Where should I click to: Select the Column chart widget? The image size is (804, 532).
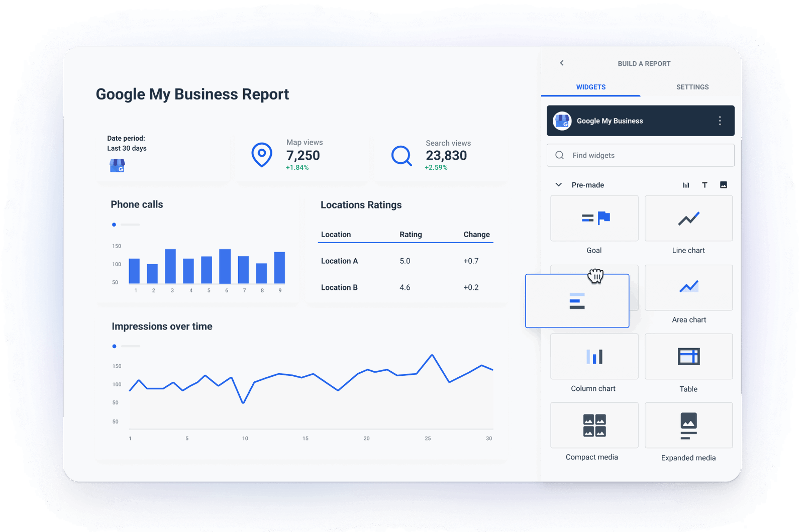[x=594, y=356]
